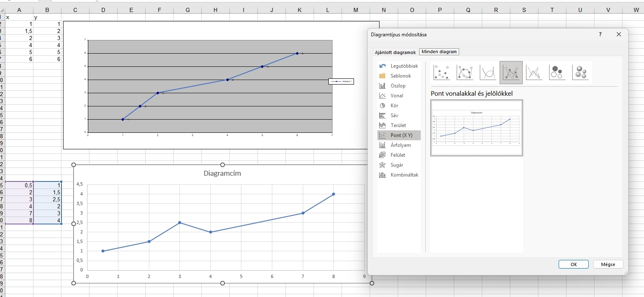Click the lower chart's data point at x=8
Screen dimensions: 644x297
[333, 194]
